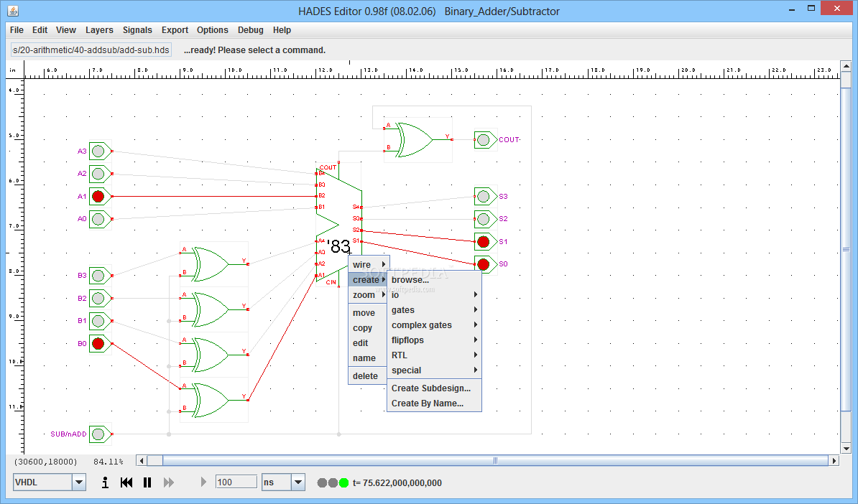858x504 pixels.
Task: Select copy in context menu
Action: click(368, 328)
